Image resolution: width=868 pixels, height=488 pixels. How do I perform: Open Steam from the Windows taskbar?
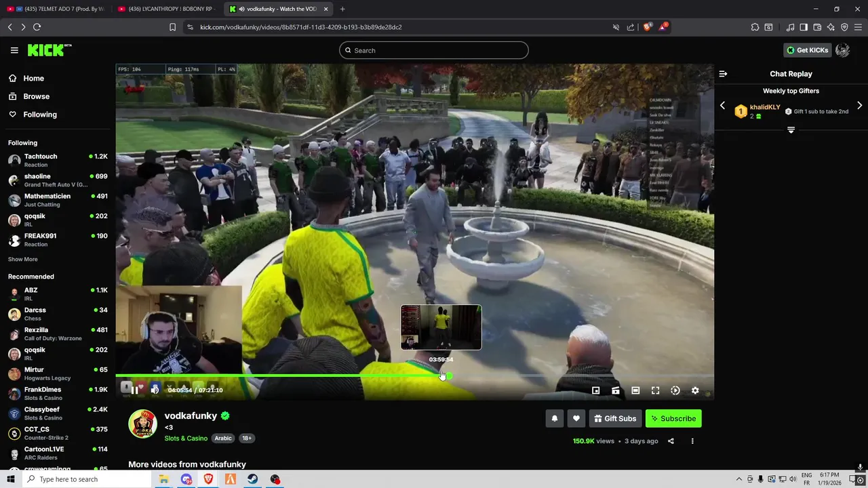[252, 479]
